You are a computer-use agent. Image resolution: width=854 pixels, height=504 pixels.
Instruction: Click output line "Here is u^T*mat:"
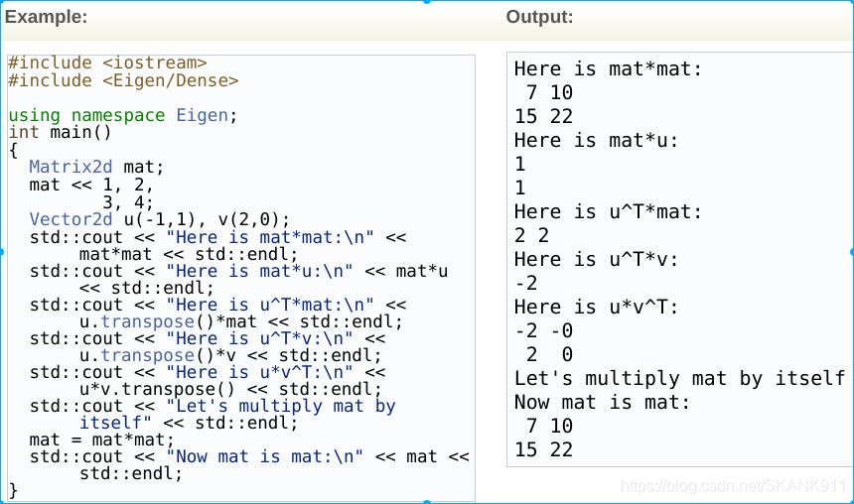609,211
